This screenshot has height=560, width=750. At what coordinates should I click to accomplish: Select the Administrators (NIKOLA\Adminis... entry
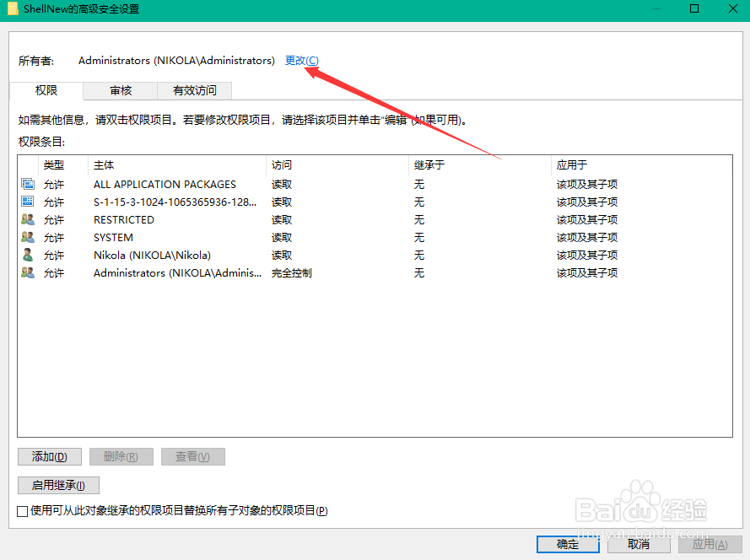(x=177, y=272)
